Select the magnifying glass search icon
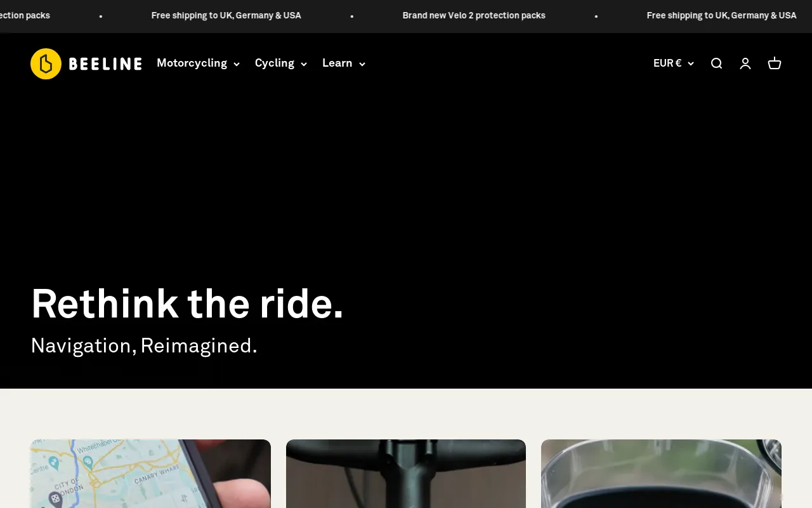This screenshot has height=508, width=812. click(x=716, y=63)
